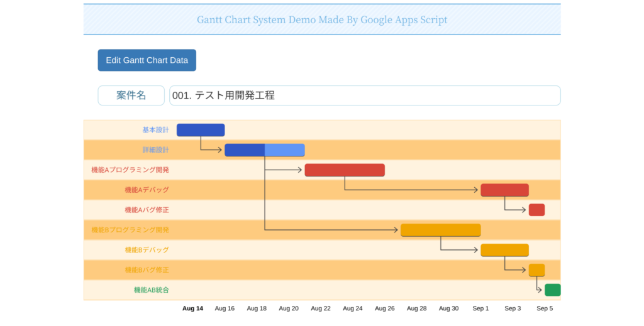Select the blue 基本設計 task bar
The width and height of the screenshot is (644, 326).
click(200, 130)
